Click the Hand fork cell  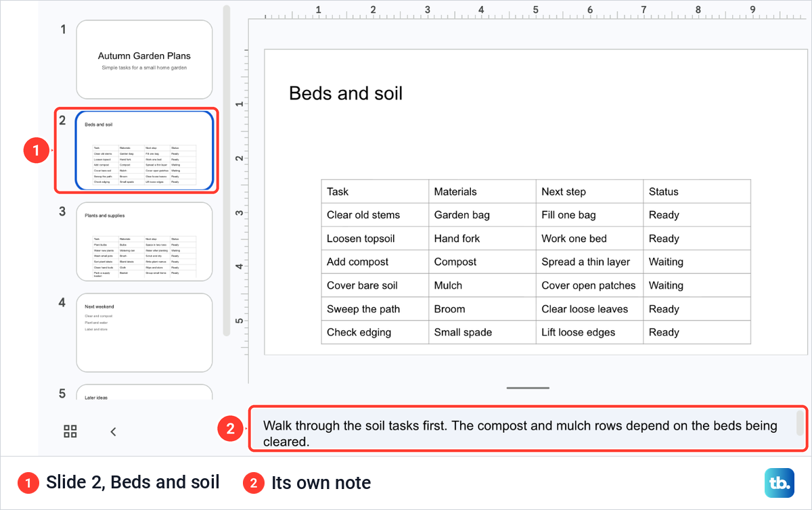[x=482, y=239]
